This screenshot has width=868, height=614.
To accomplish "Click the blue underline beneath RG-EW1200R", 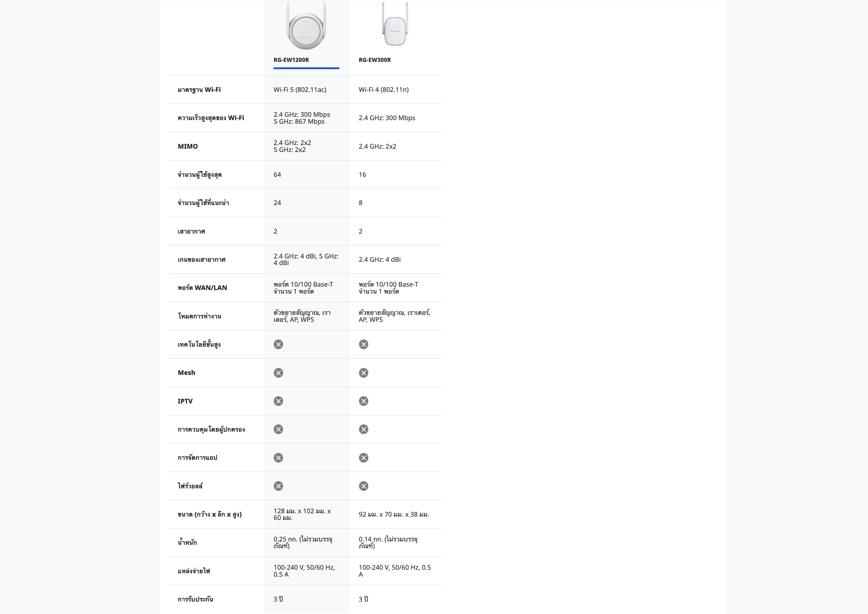I will tap(306, 68).
